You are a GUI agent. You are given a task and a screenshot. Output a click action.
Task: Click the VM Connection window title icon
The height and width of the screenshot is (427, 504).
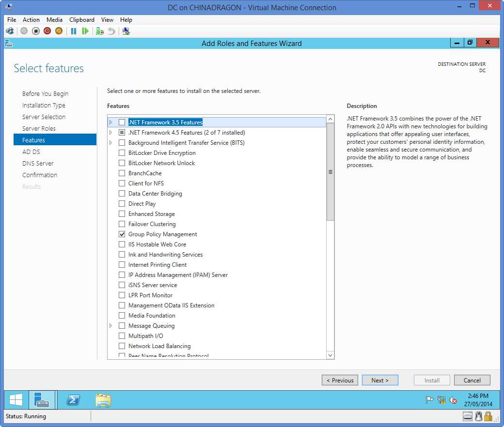pos(9,7)
